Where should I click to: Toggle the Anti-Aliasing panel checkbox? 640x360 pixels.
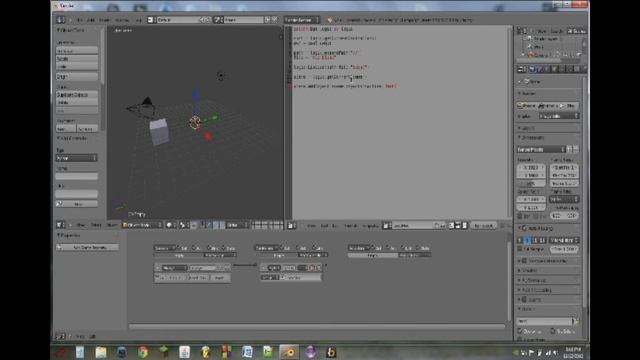pyautogui.click(x=525, y=228)
